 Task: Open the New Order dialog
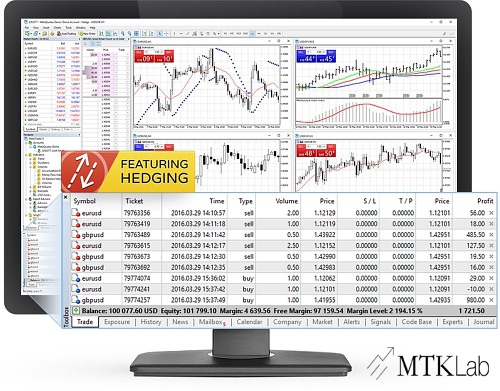coord(87,34)
